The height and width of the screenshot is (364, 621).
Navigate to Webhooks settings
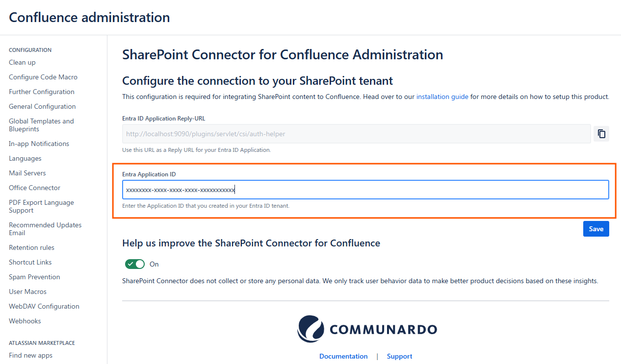25,321
